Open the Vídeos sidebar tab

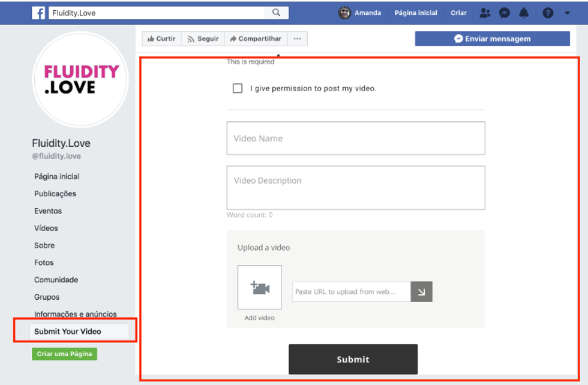pos(46,228)
